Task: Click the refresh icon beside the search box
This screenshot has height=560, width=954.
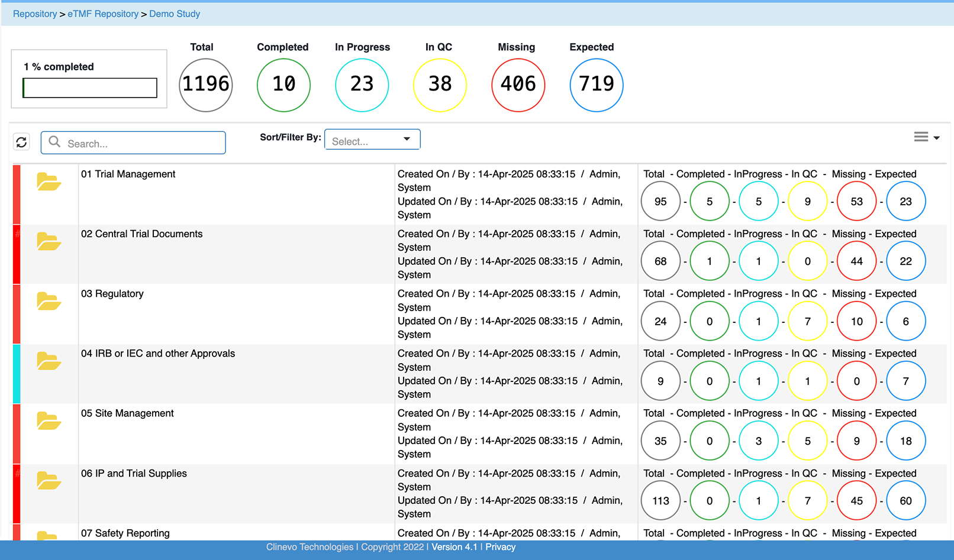Action: pos(21,142)
